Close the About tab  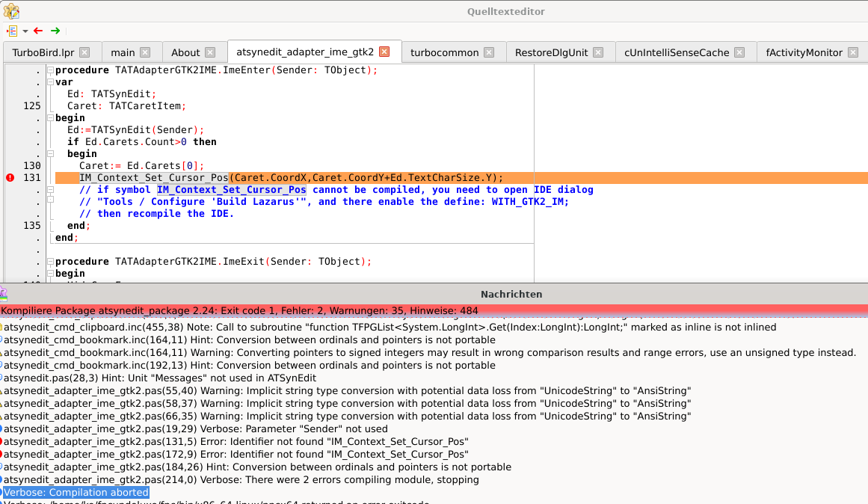click(x=210, y=52)
